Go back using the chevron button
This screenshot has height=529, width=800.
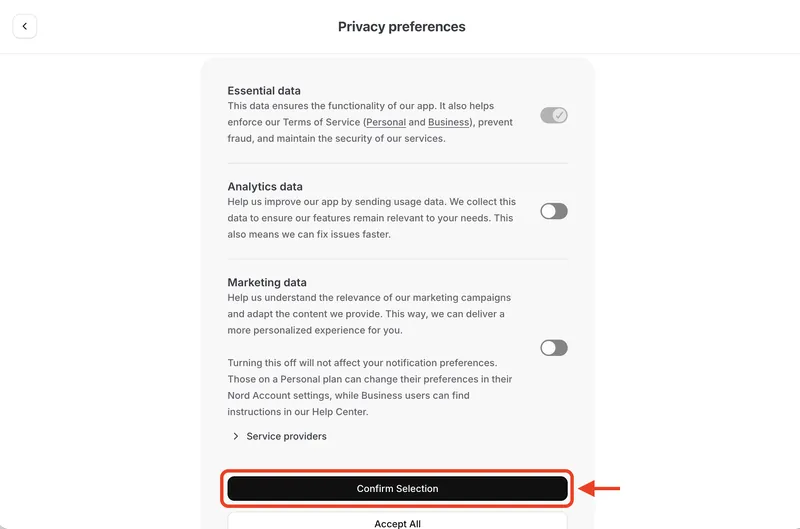click(x=24, y=26)
